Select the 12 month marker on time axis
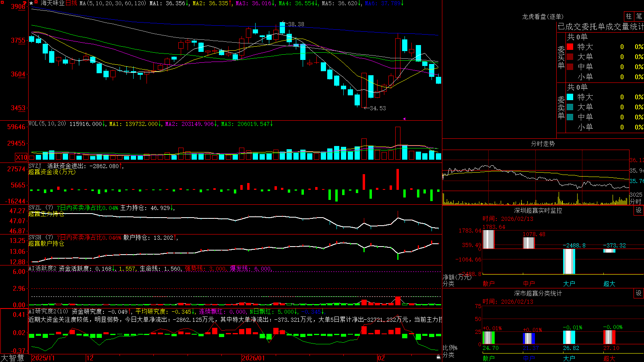The image size is (644, 362). [90, 358]
